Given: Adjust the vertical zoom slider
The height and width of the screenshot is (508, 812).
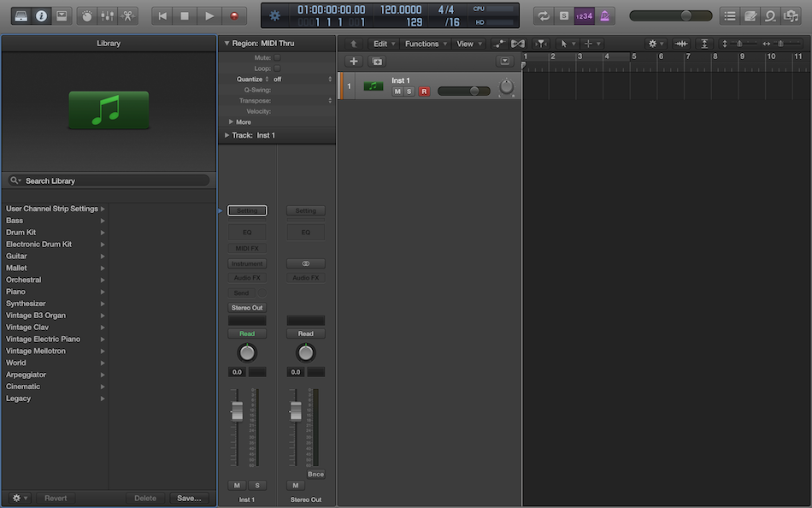Looking at the screenshot, I should coord(739,44).
